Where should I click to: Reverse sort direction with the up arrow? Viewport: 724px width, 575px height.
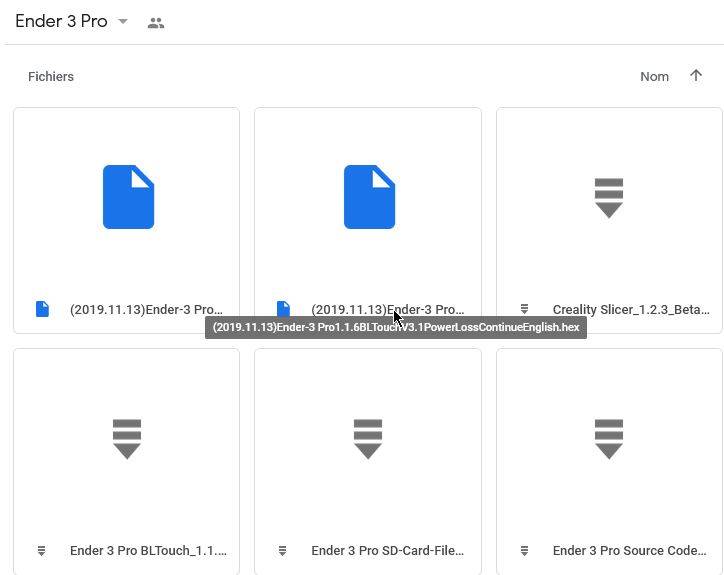click(696, 76)
